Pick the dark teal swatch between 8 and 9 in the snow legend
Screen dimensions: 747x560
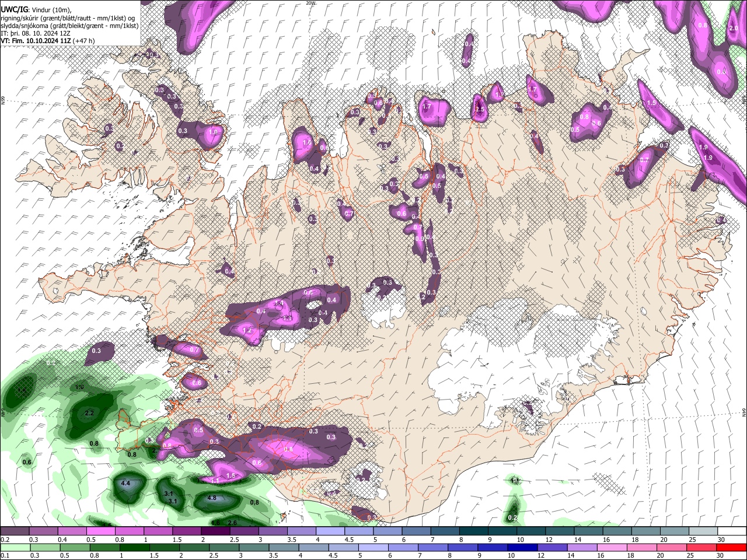(474, 531)
